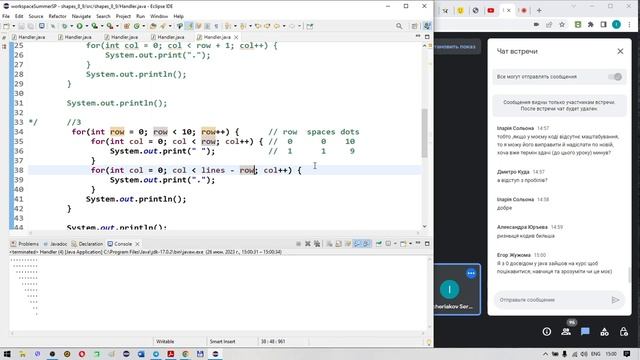Show meeting participants list icon

tap(566, 332)
